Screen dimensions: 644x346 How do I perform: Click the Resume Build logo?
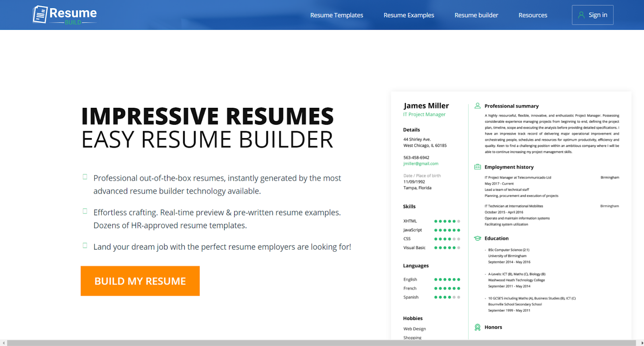65,15
